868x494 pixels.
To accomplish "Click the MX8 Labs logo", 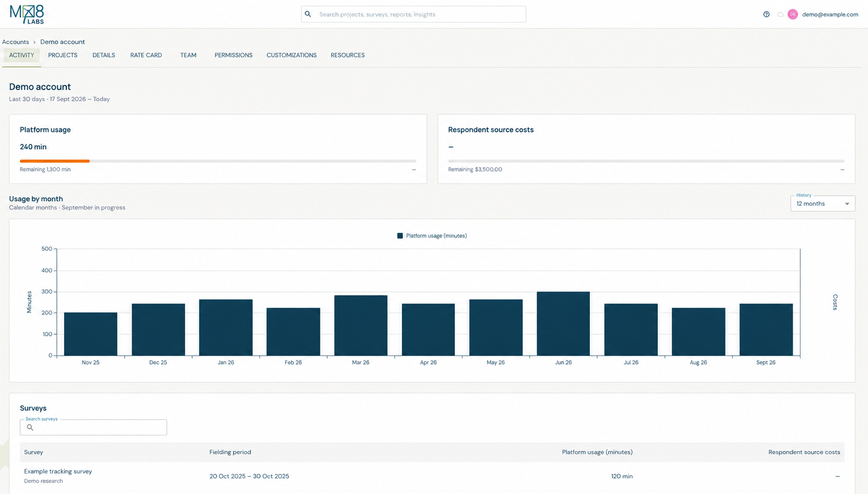I will point(27,14).
